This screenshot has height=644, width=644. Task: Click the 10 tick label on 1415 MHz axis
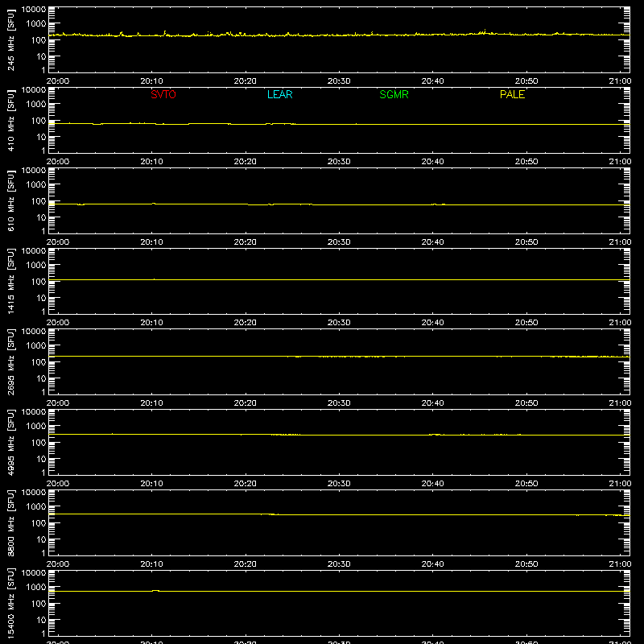coord(41,298)
